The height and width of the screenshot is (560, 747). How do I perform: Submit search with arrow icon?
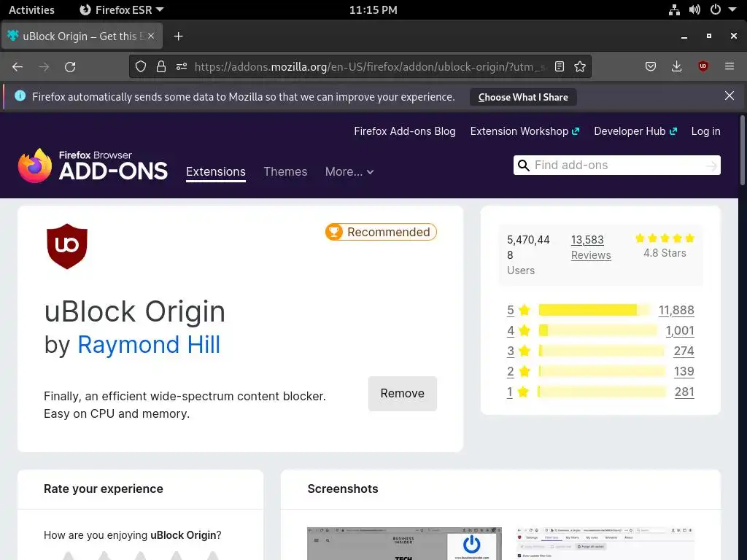pyautogui.click(x=711, y=166)
